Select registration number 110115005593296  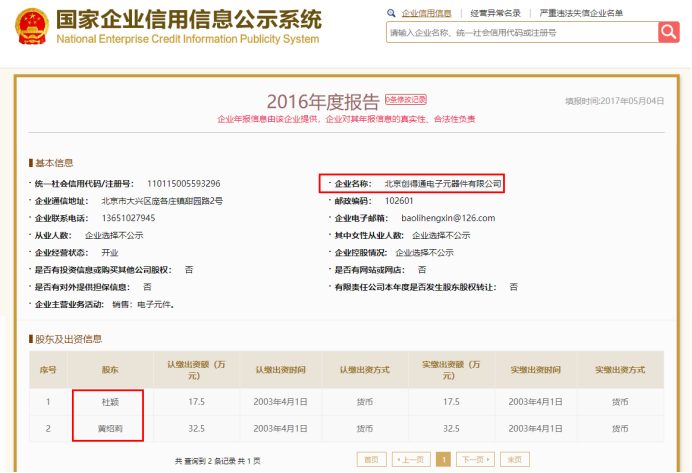tap(184, 184)
